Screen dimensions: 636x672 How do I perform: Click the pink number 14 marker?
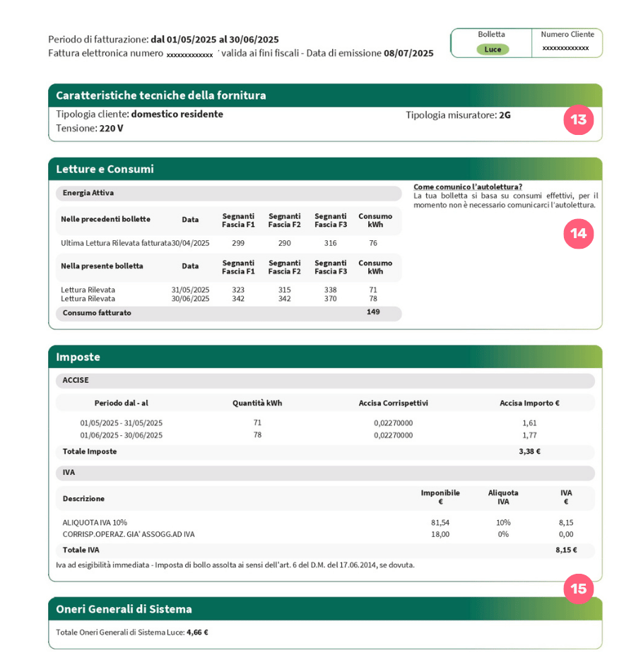[x=578, y=233]
